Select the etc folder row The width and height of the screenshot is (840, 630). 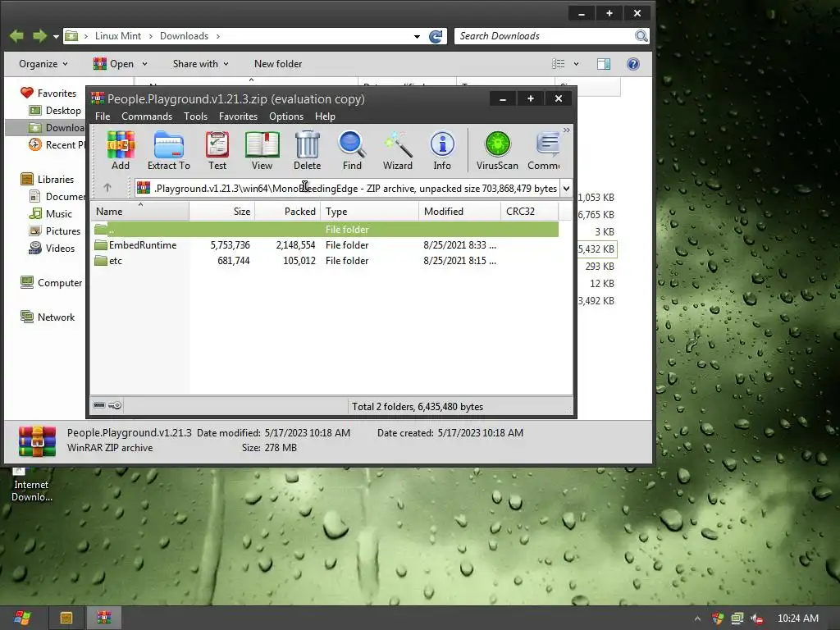point(326,260)
